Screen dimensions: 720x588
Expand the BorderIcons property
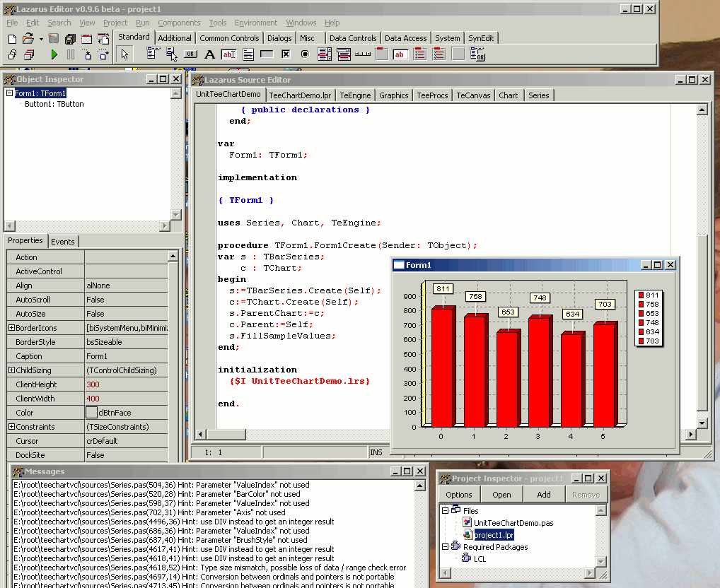pyautogui.click(x=11, y=328)
